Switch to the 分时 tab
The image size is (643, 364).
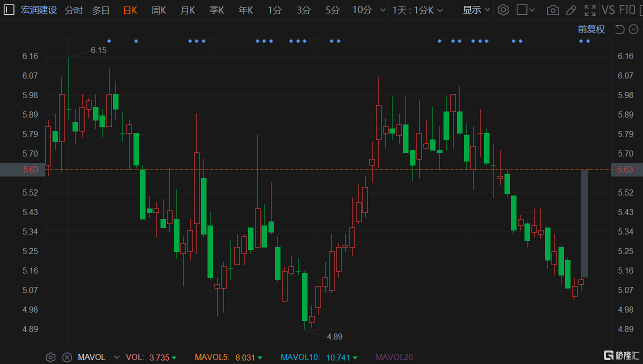[x=74, y=10]
